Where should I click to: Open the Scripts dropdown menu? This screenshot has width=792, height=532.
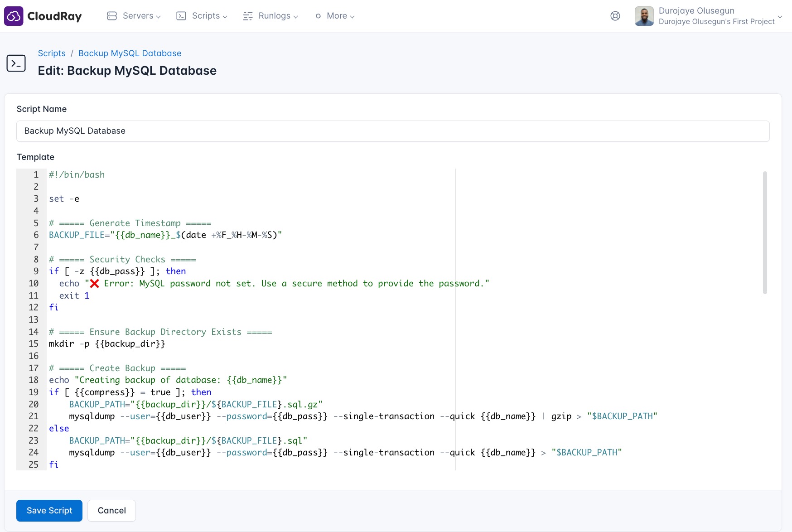202,16
